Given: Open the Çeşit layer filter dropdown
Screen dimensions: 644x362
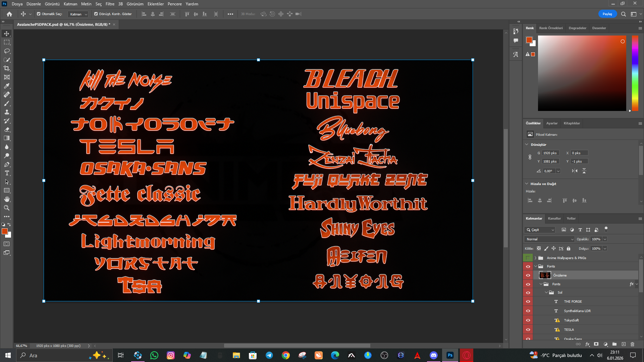Looking at the screenshot, I should (540, 230).
